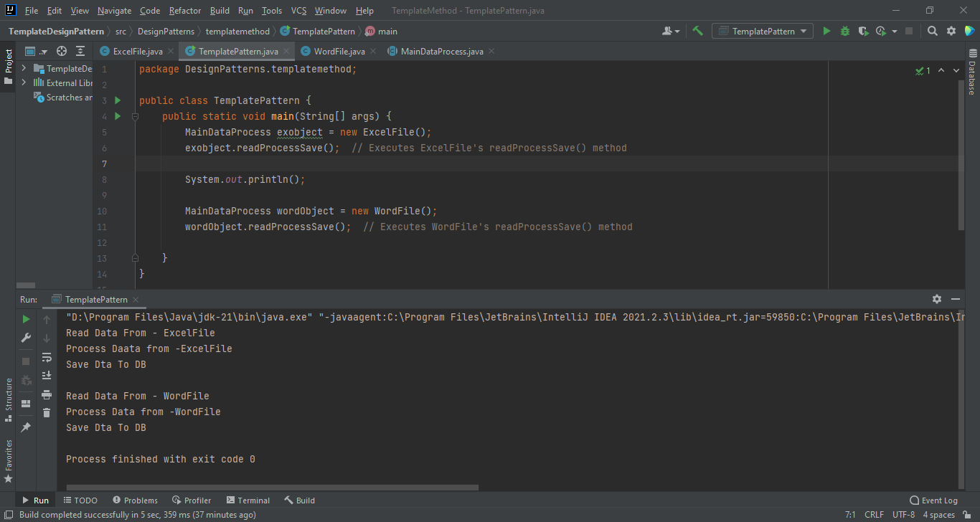Open the TemplatePattern run configuration dropdown
Screen dimensions: 980x522
pyautogui.click(x=762, y=31)
